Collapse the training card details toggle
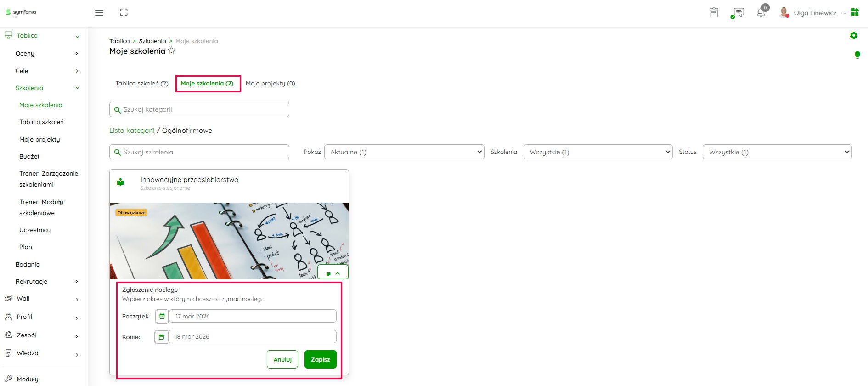The width and height of the screenshot is (868, 386). click(333, 273)
